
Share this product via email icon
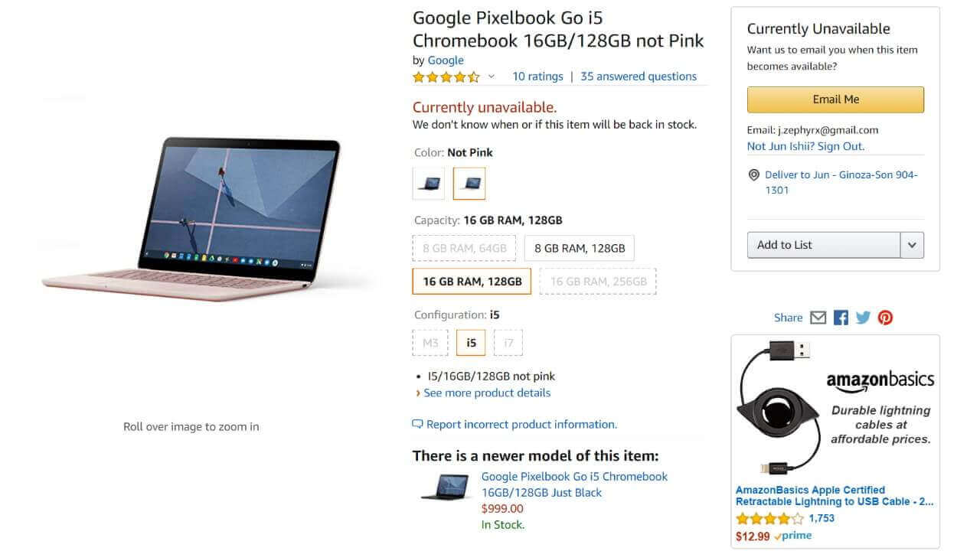tap(818, 318)
